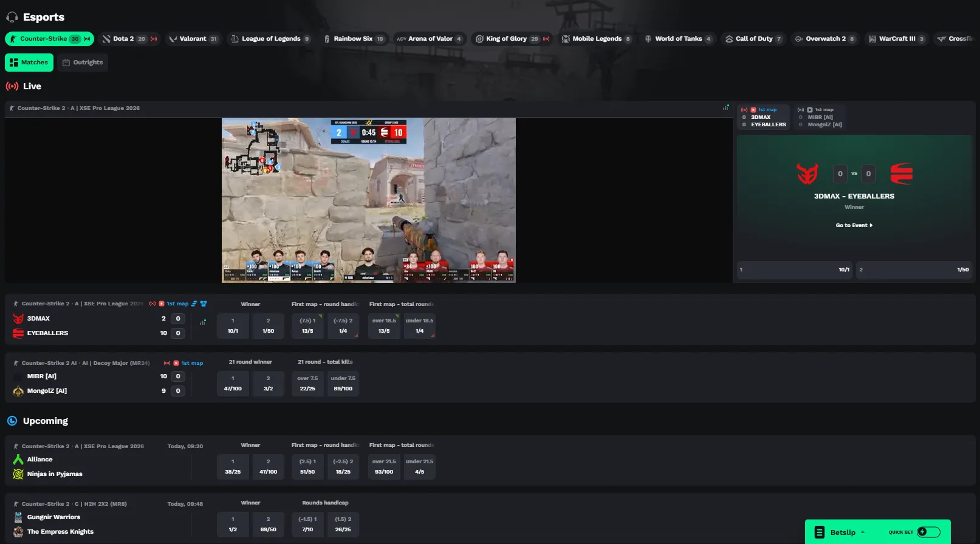980x544 pixels.
Task: Click the Ninjas in Pyjamas logo
Action: point(18,474)
